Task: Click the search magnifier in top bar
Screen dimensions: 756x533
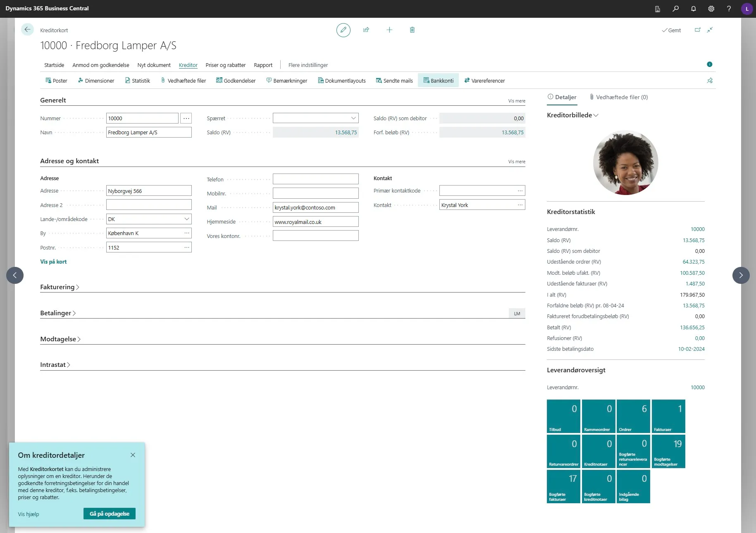Action: (x=675, y=9)
